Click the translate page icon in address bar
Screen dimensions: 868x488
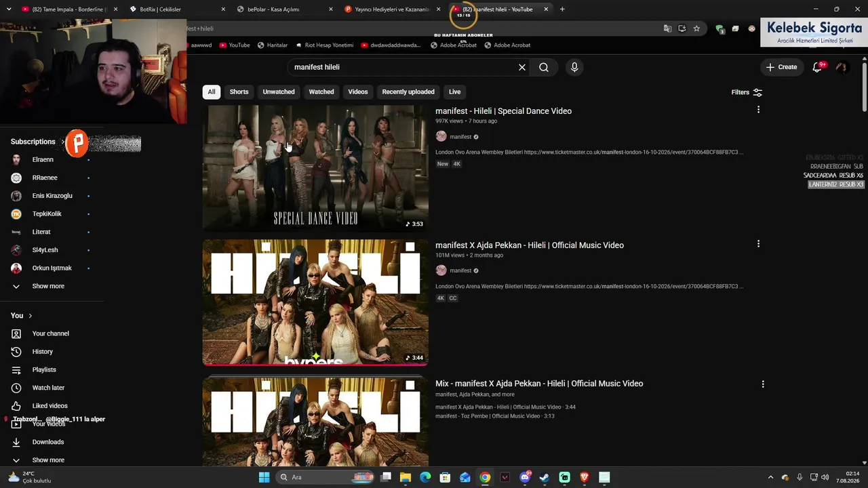pyautogui.click(x=668, y=28)
